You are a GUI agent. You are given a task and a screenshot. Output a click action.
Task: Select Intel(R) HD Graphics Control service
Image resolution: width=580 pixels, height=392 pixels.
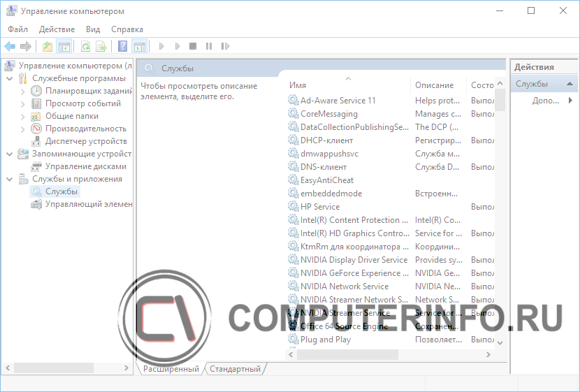(391, 233)
